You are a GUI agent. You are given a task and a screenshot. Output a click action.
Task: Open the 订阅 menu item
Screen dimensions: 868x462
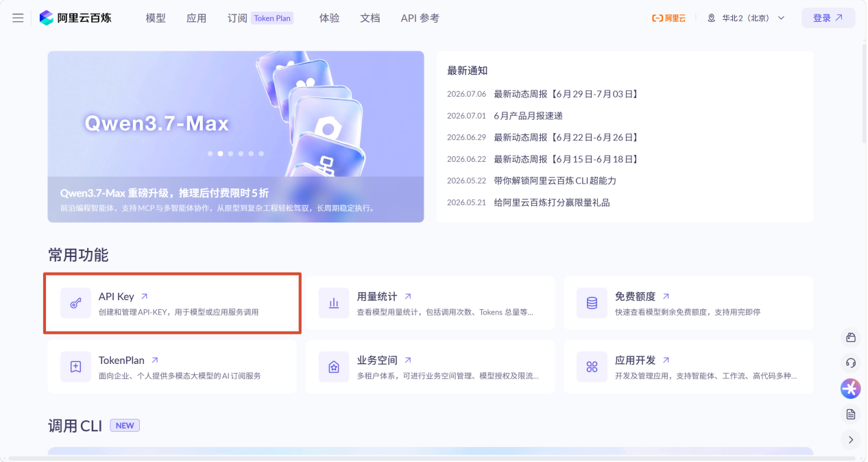(237, 18)
